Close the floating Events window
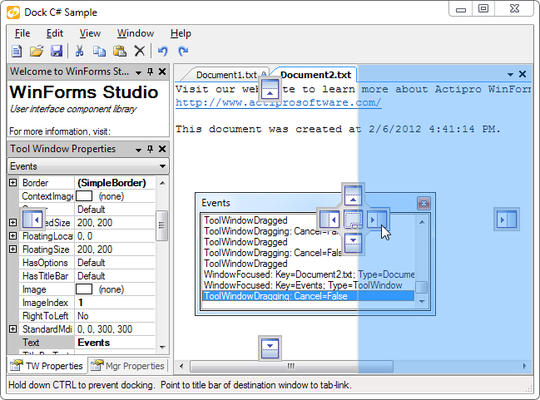540x400 pixels. pyautogui.click(x=424, y=204)
